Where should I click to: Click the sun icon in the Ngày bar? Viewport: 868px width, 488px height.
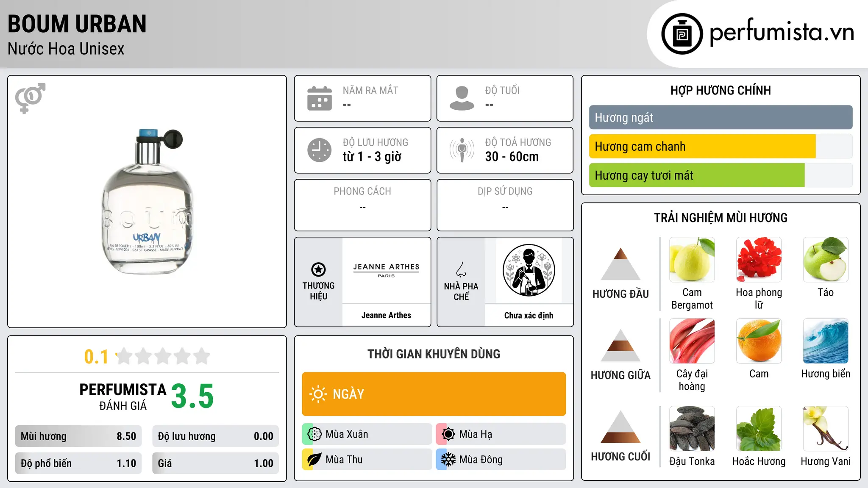click(318, 394)
